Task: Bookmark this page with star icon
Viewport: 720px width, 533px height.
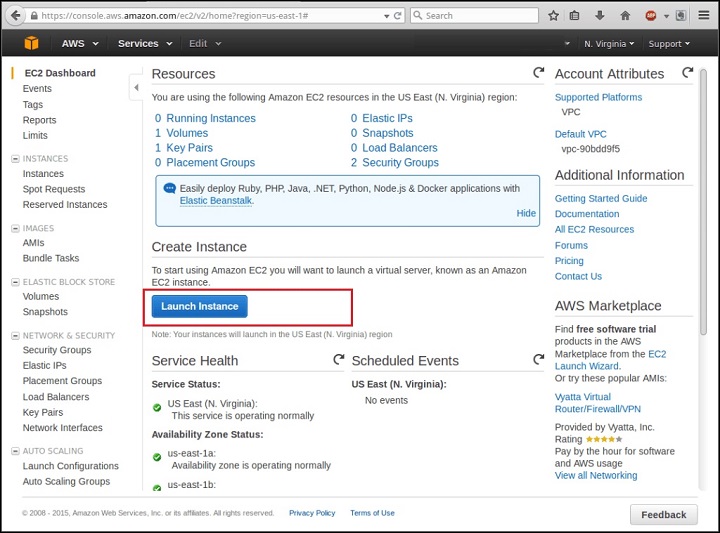Action: tap(554, 16)
